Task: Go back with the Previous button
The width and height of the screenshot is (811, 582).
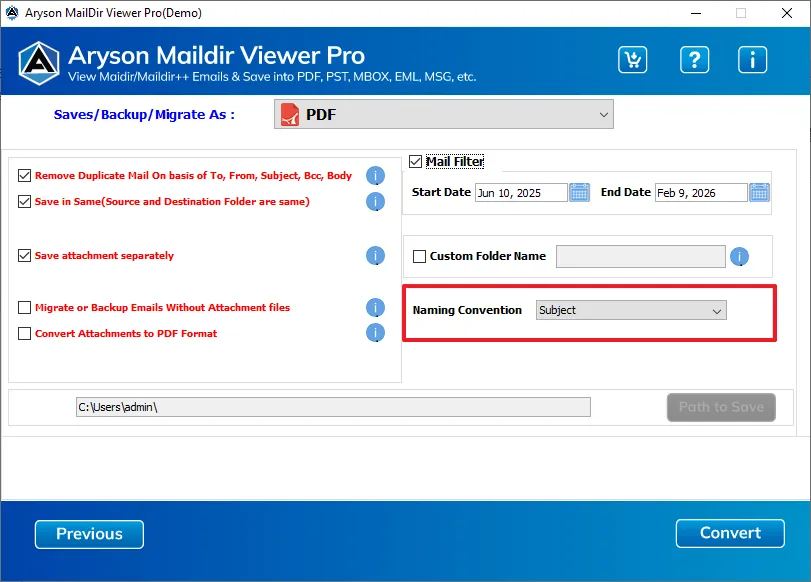Action: (89, 534)
